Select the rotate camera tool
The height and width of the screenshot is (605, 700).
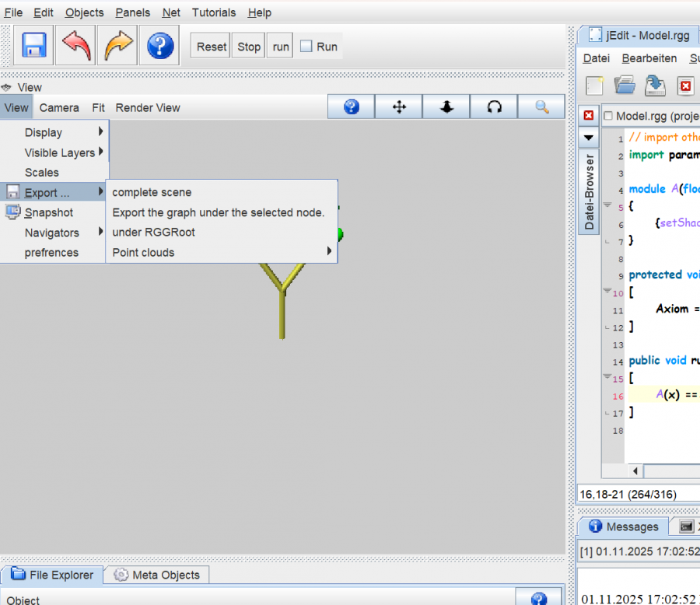pyautogui.click(x=494, y=107)
